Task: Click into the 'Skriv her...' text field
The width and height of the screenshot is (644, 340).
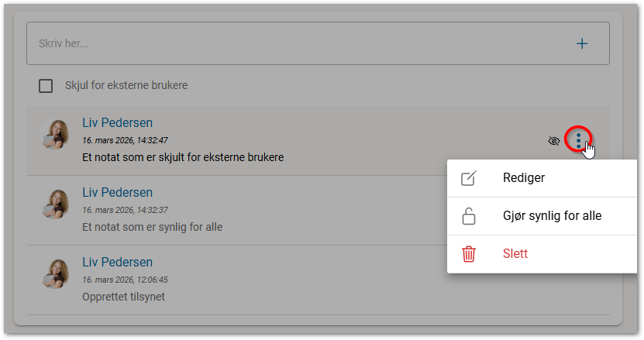Action: pos(294,43)
